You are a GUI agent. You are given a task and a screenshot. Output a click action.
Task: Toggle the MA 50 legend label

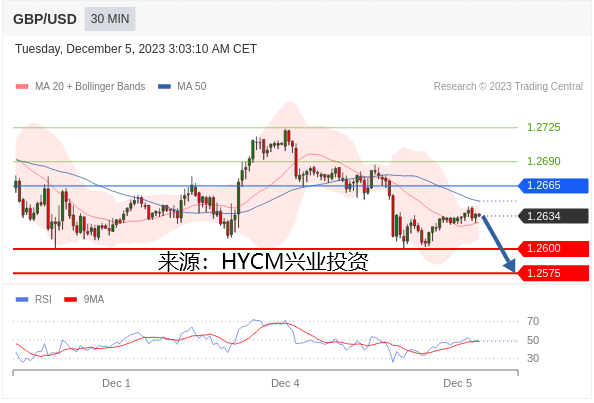click(x=192, y=86)
